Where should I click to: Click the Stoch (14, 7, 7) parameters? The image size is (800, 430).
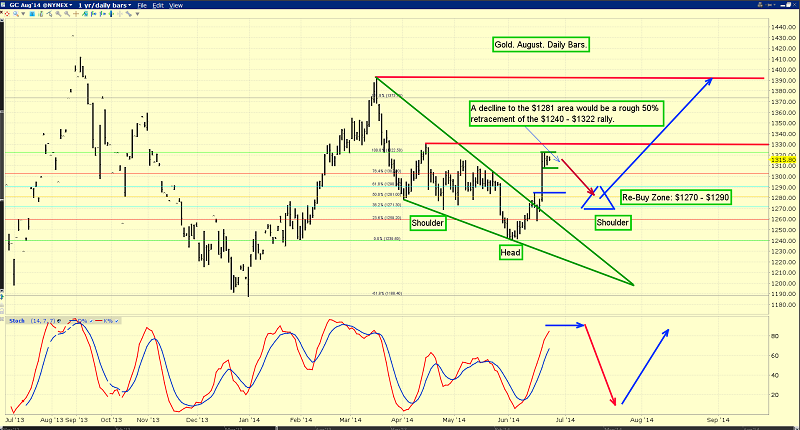pos(43,321)
